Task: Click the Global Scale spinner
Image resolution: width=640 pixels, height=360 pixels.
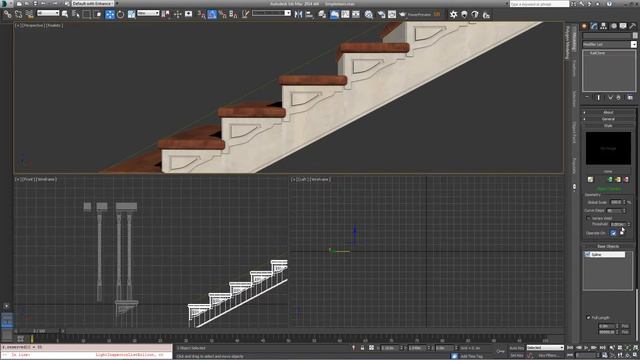Action: point(624,202)
